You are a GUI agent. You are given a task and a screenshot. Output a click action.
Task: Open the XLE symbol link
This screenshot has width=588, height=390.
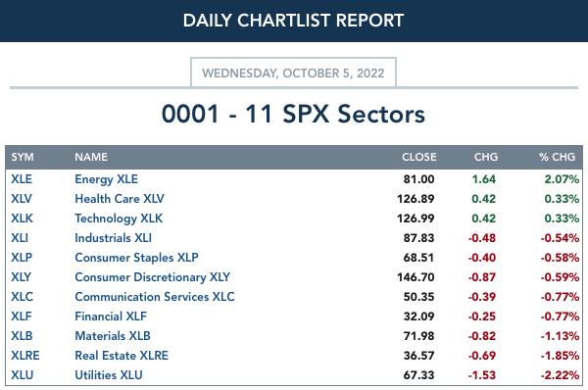click(22, 179)
